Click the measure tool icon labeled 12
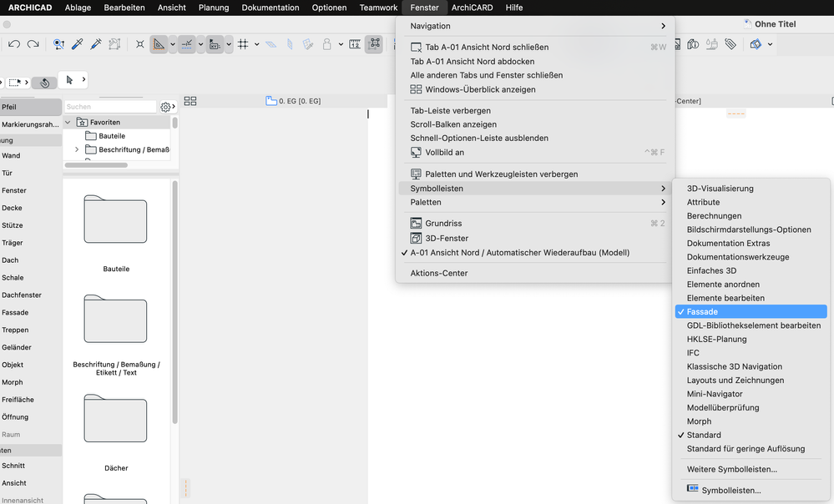Viewport: 834px width, 504px height. 355,44
